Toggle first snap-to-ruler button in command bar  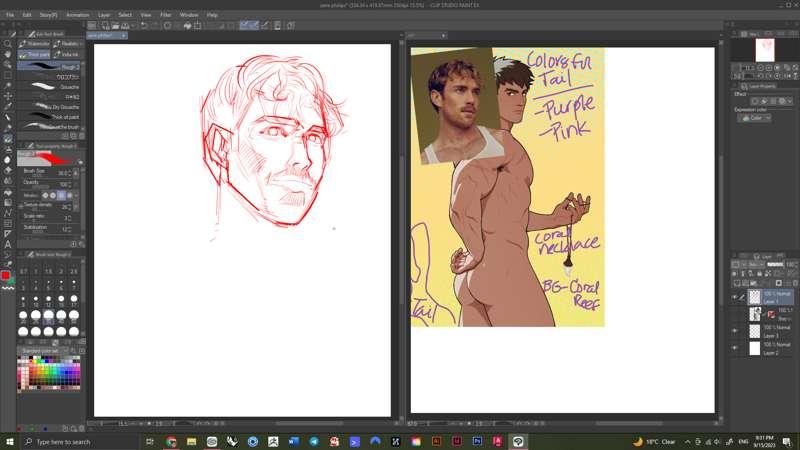point(244,26)
